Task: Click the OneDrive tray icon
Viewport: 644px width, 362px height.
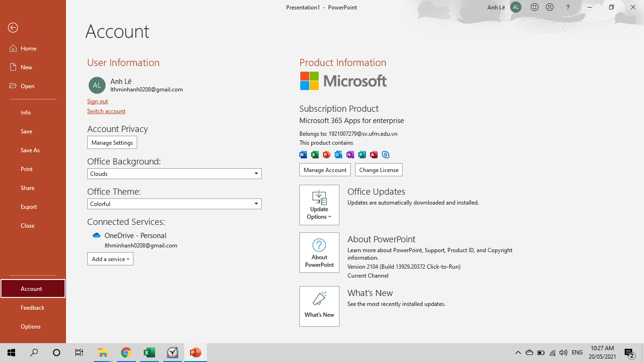Action: coord(529,353)
